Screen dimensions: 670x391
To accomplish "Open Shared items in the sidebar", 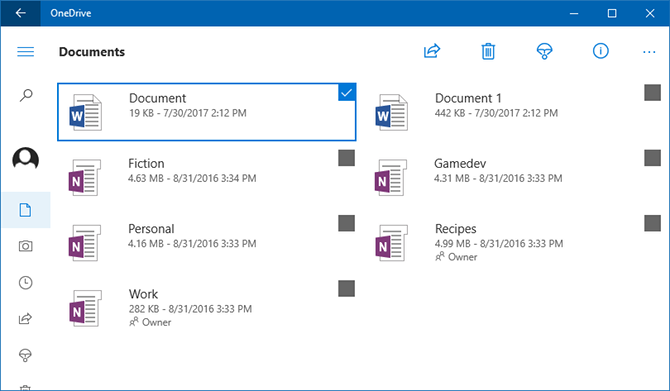I will pyautogui.click(x=25, y=319).
